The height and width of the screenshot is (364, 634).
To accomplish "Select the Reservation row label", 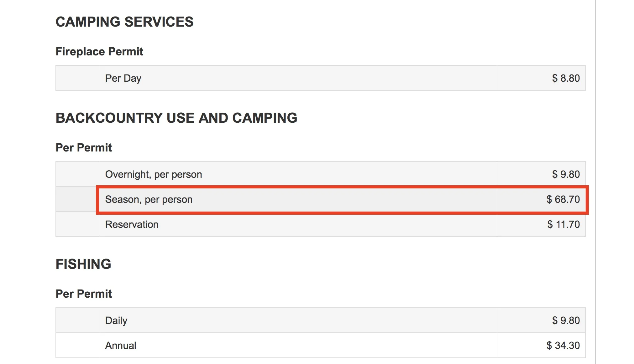I will click(132, 224).
